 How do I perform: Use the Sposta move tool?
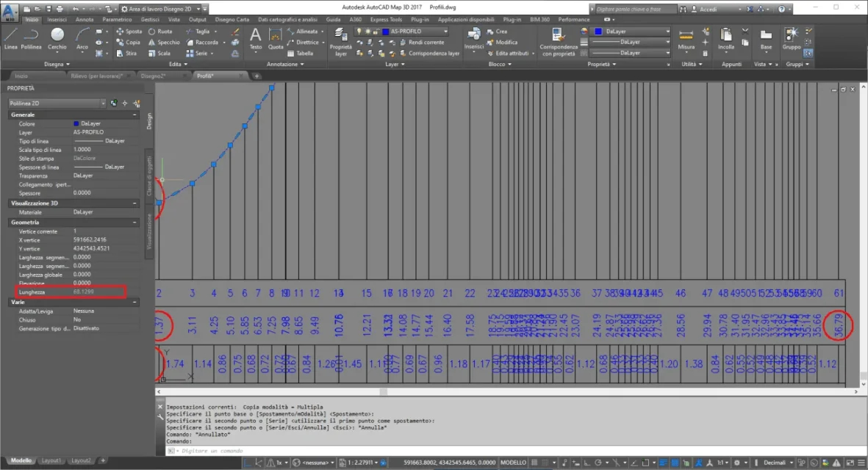pyautogui.click(x=129, y=32)
